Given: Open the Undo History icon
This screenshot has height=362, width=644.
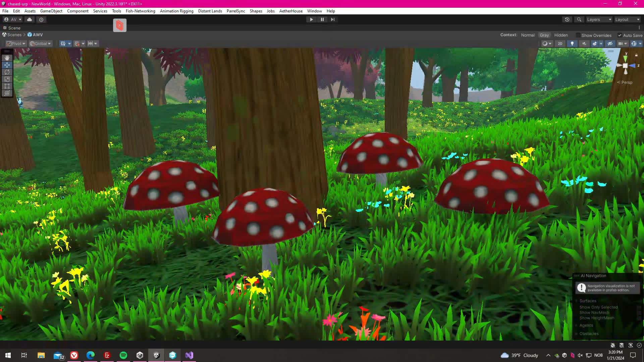Looking at the screenshot, I should pyautogui.click(x=567, y=19).
